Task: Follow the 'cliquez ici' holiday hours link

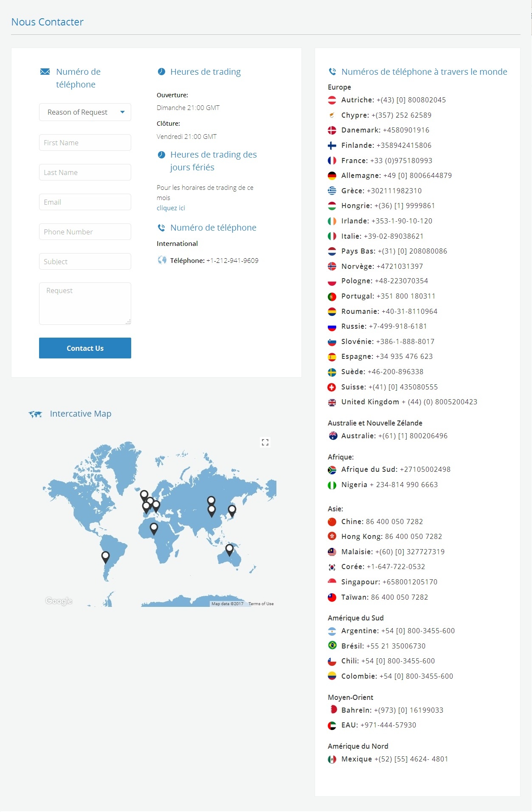Action: [171, 208]
